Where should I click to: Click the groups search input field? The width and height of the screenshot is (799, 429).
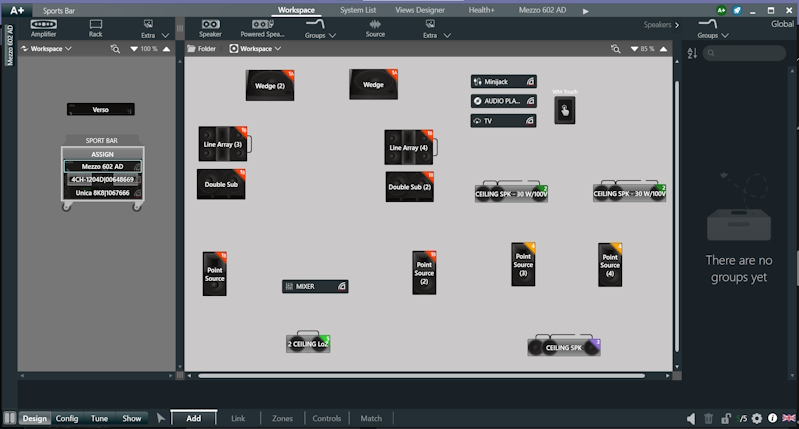[743, 53]
